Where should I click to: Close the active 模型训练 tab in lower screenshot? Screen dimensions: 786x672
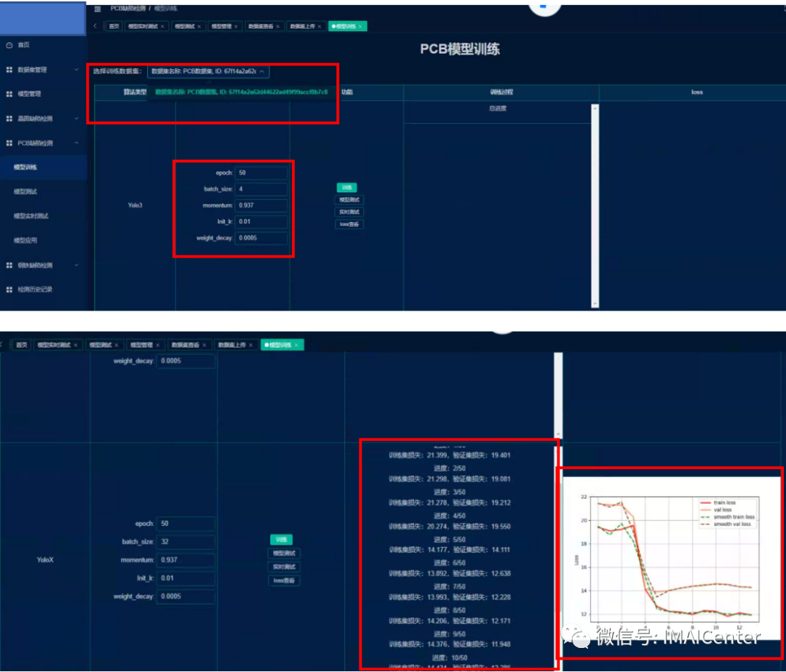click(296, 345)
